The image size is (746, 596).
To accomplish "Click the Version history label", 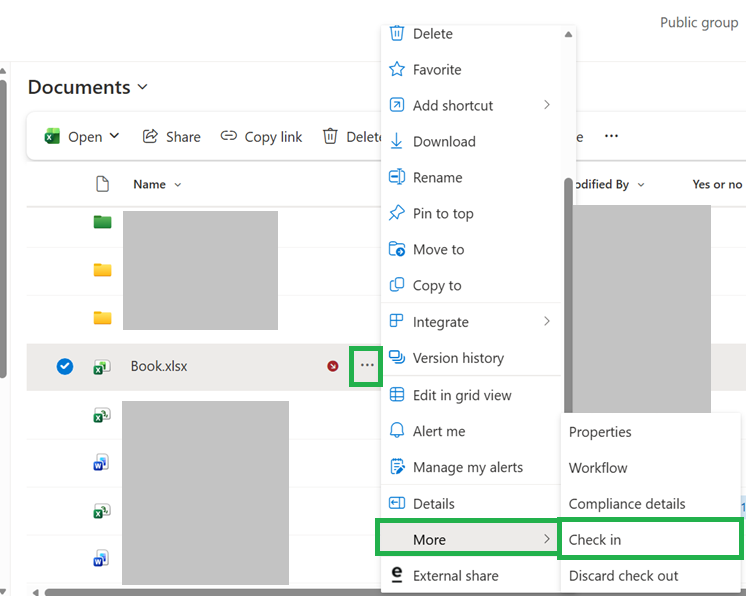I will 458,358.
